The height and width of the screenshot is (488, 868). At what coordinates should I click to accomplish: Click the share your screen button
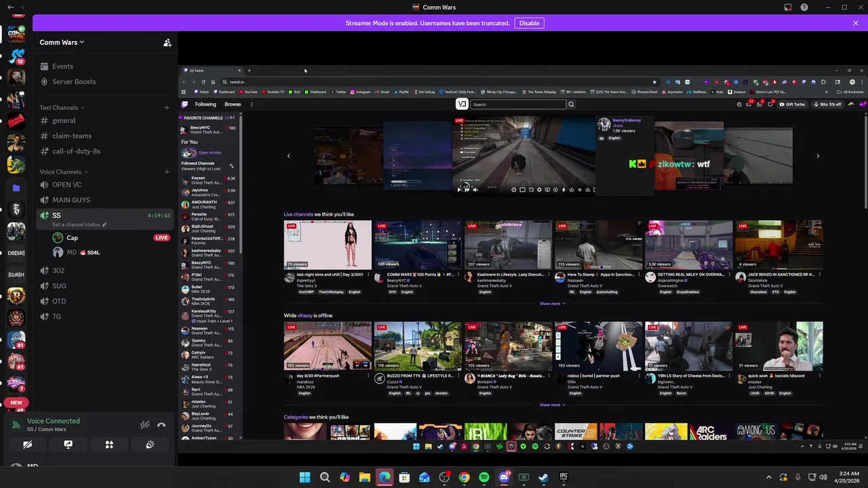pos(68,445)
